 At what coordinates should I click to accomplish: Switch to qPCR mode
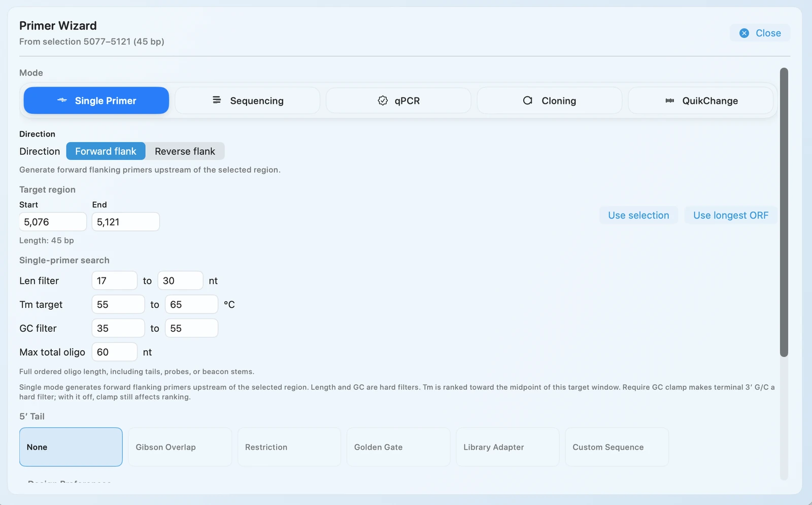398,100
